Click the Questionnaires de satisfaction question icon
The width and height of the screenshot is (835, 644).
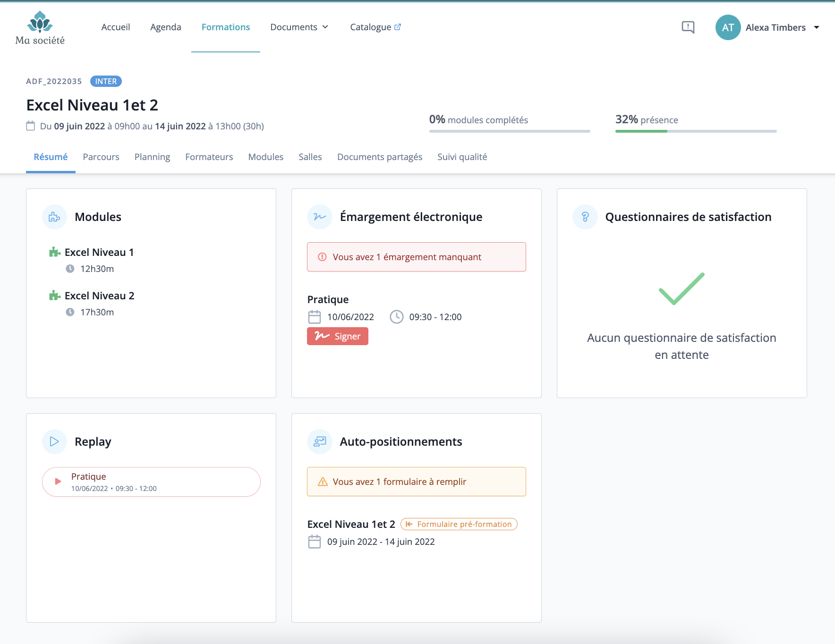[585, 217]
